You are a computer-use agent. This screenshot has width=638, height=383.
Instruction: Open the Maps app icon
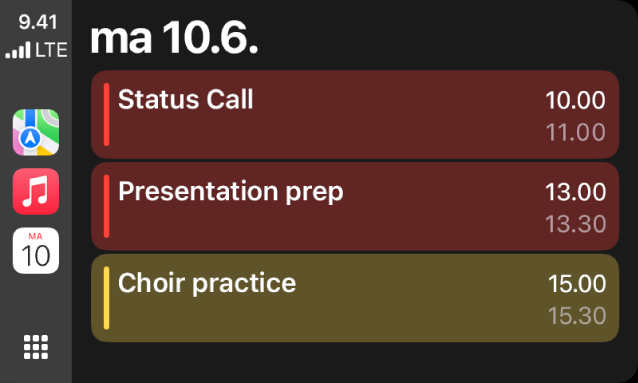[x=36, y=132]
